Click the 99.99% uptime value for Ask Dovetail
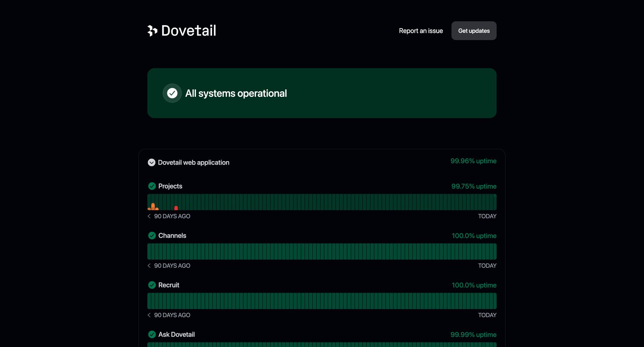The height and width of the screenshot is (347, 644). coord(474,335)
